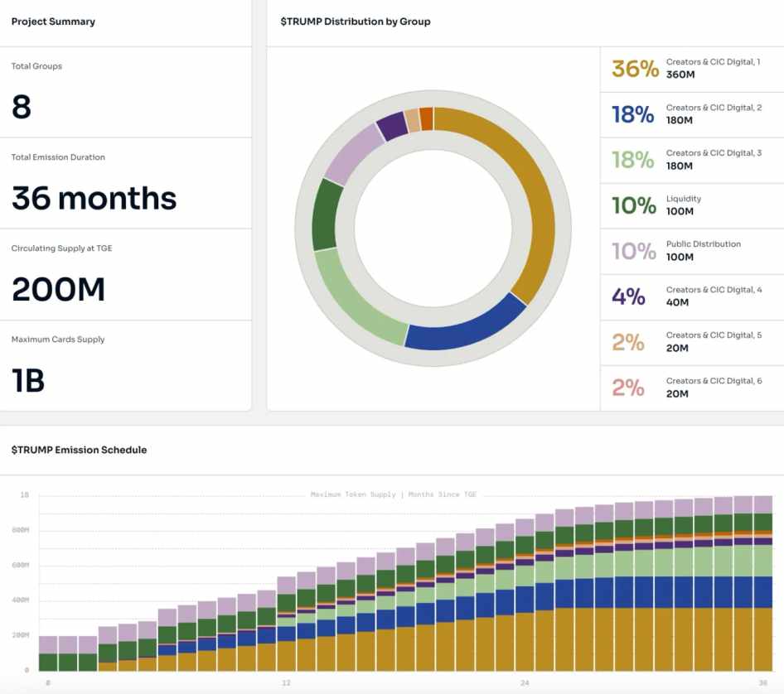Select the Creators & CIC Digital, 3 legend row
The width and height of the screenshot is (784, 694).
pyautogui.click(x=692, y=161)
